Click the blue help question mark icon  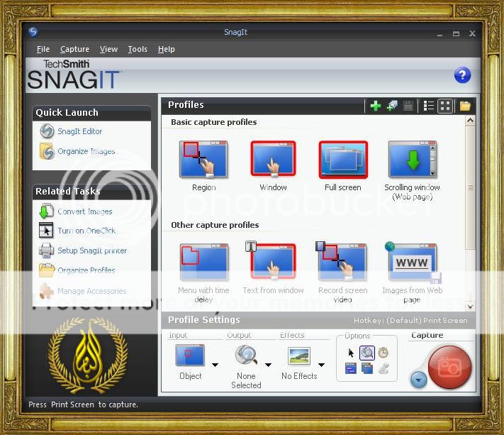click(x=462, y=75)
